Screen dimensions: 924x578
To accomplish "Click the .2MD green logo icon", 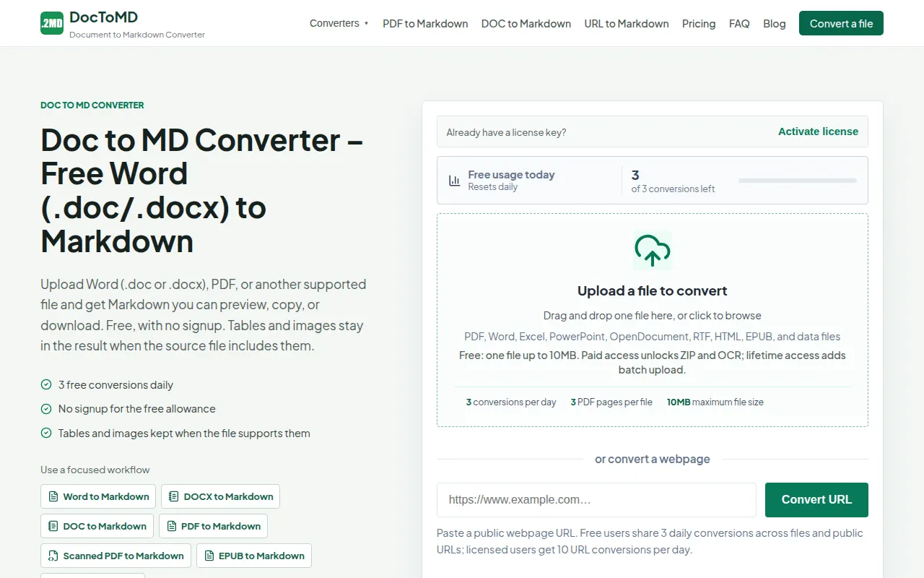I will pyautogui.click(x=52, y=23).
